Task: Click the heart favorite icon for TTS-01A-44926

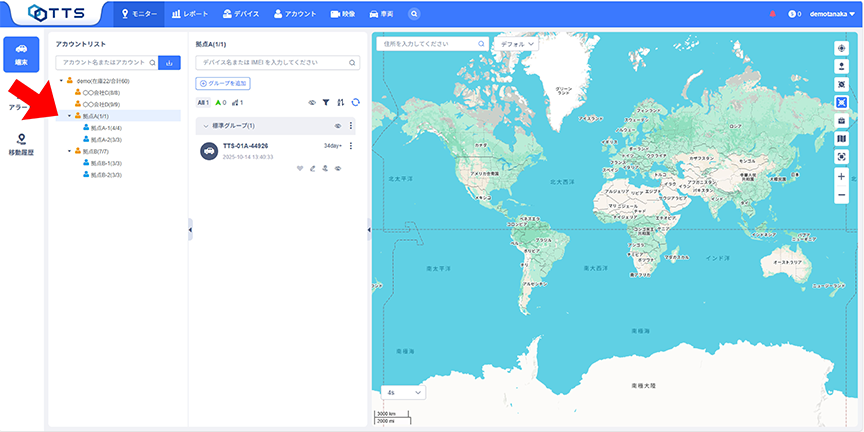Action: click(x=299, y=168)
